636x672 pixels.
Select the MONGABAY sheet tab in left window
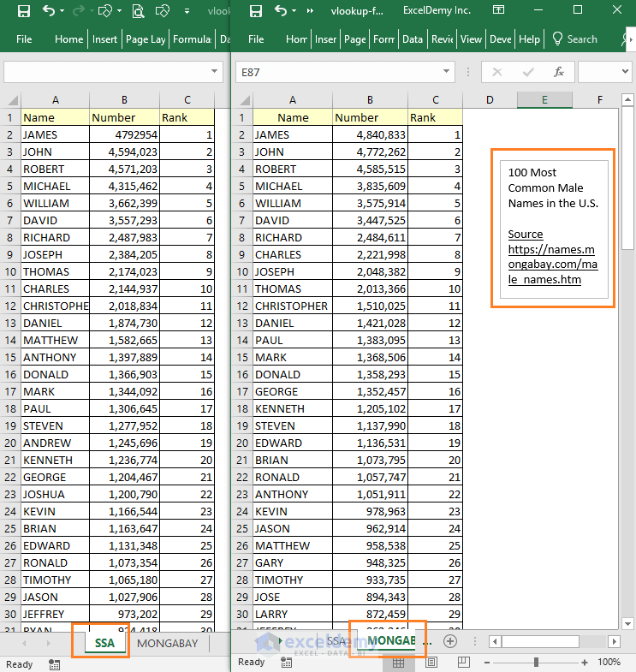pos(167,642)
